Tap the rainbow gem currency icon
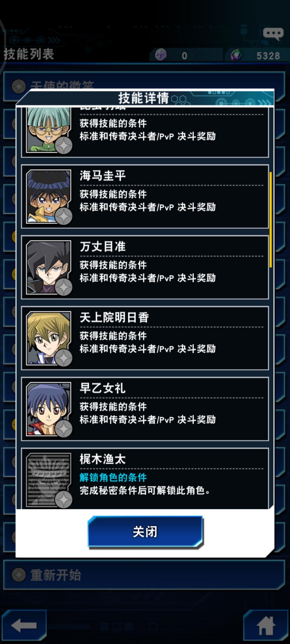The height and width of the screenshot is (644, 290). 236,55
